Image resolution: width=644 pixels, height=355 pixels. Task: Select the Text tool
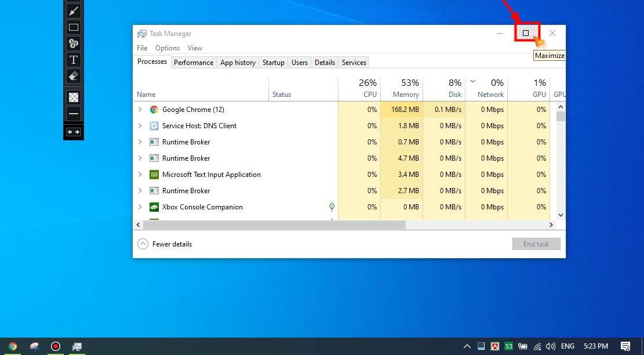(73, 60)
